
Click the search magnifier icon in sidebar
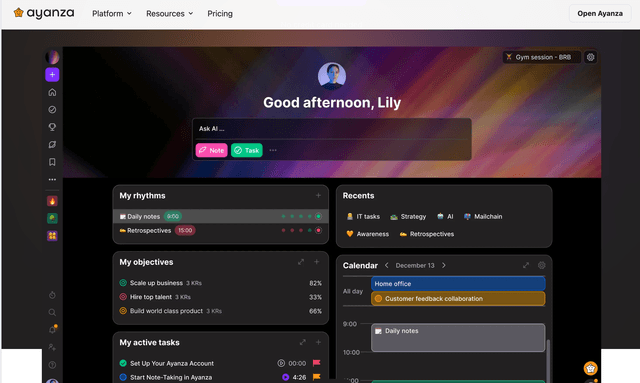pyautogui.click(x=52, y=312)
